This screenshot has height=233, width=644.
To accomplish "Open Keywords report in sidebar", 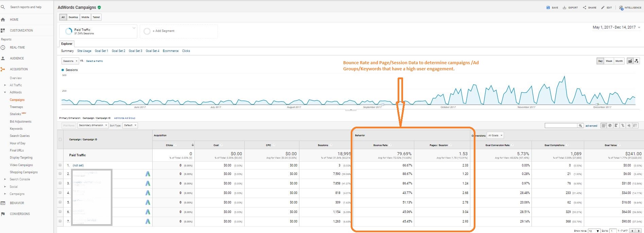I will point(16,129).
